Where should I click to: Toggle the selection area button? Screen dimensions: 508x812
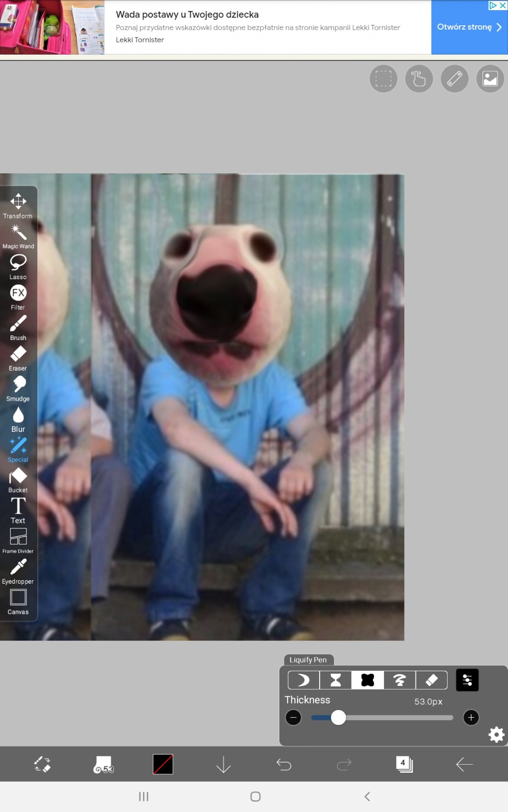pyautogui.click(x=383, y=79)
